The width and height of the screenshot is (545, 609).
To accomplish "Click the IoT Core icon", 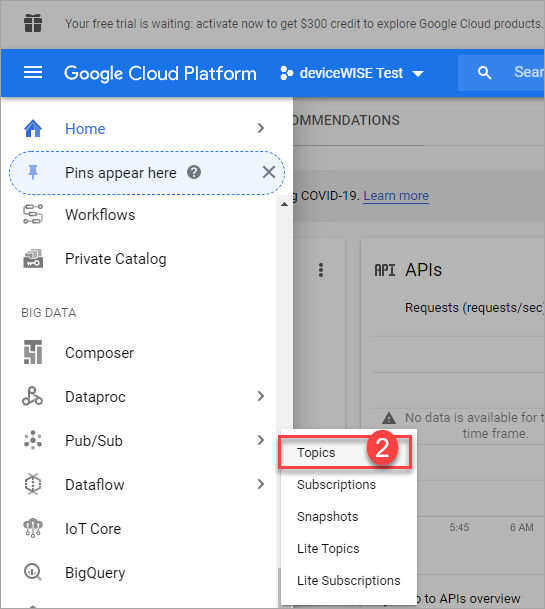I will pos(33,528).
